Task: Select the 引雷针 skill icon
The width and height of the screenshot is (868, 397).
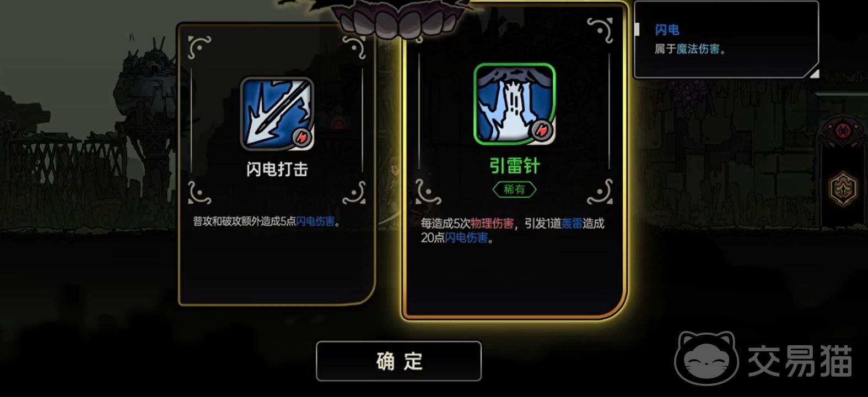Action: pyautogui.click(x=514, y=104)
